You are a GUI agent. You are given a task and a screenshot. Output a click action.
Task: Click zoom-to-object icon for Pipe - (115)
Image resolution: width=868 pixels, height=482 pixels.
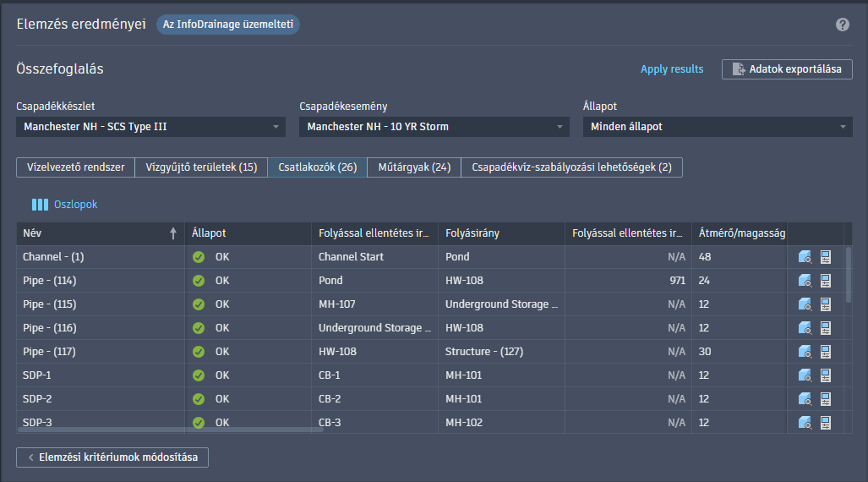coord(805,304)
